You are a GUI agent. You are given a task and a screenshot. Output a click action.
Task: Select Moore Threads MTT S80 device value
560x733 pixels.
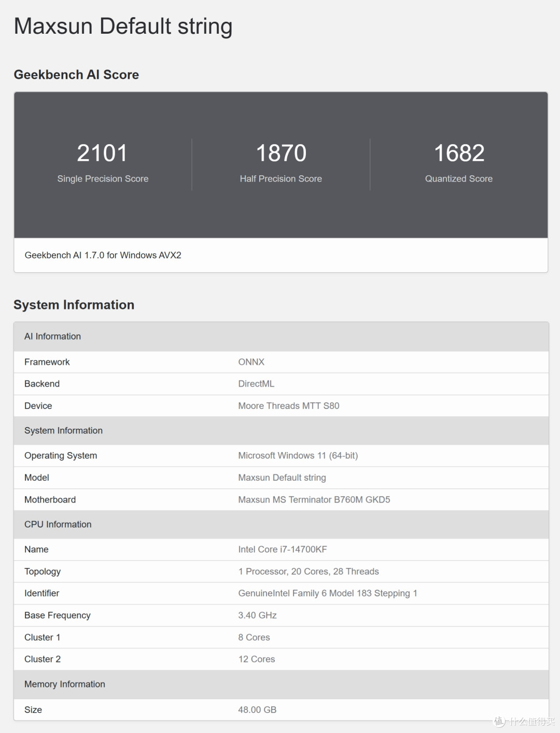pyautogui.click(x=289, y=406)
